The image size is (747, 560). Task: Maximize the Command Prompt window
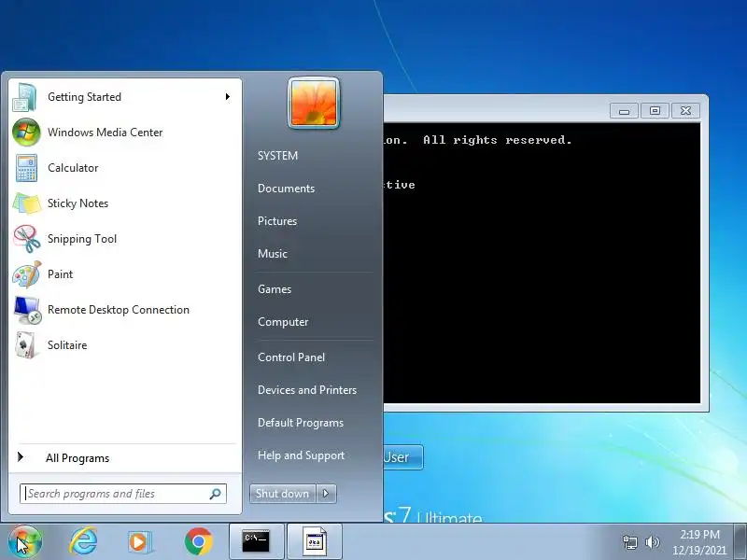tap(655, 111)
